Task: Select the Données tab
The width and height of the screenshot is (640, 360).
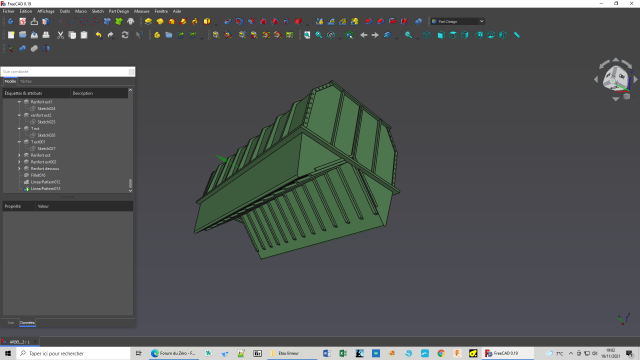Action: 27,323
